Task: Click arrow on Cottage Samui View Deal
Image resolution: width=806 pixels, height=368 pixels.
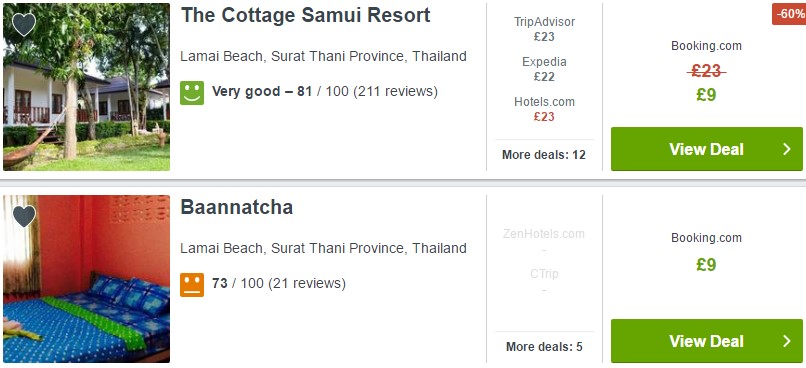Action: [786, 149]
